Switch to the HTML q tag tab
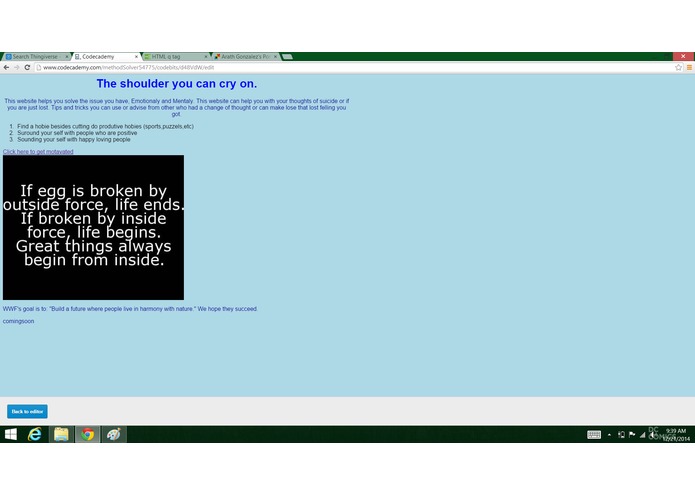The image size is (695, 494). pyautogui.click(x=176, y=57)
